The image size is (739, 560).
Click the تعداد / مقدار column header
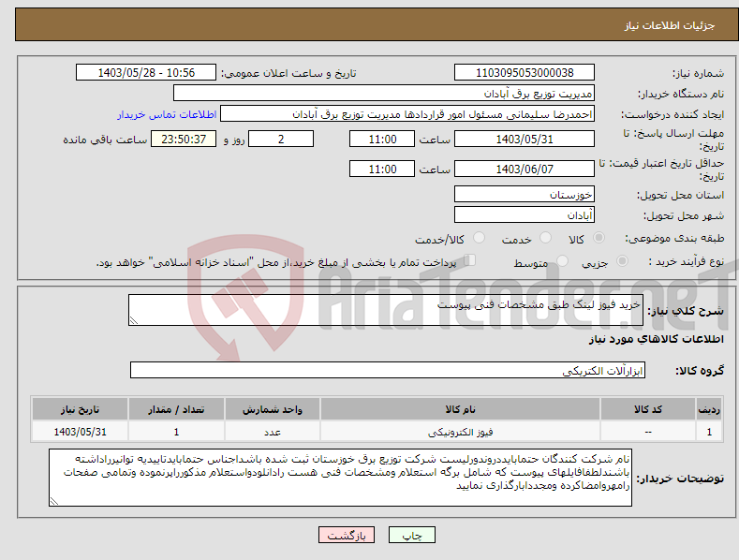pos(176,409)
